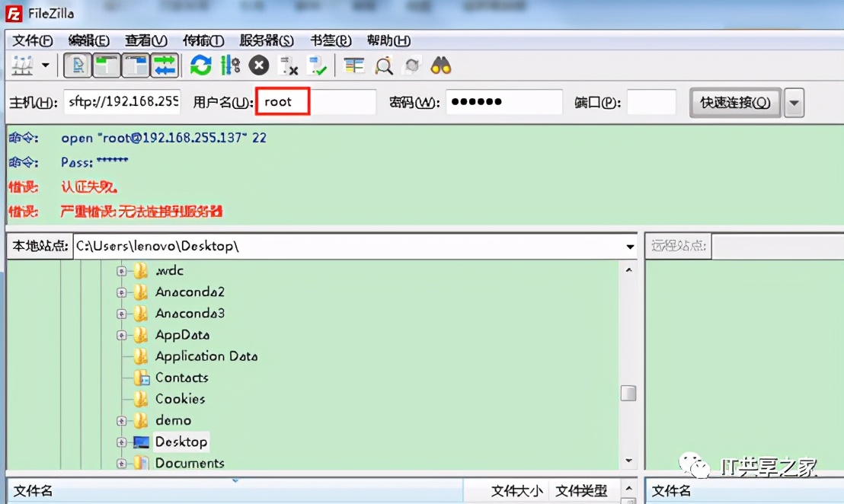
Task: Click local tree scrollbar up arrow
Action: click(628, 270)
